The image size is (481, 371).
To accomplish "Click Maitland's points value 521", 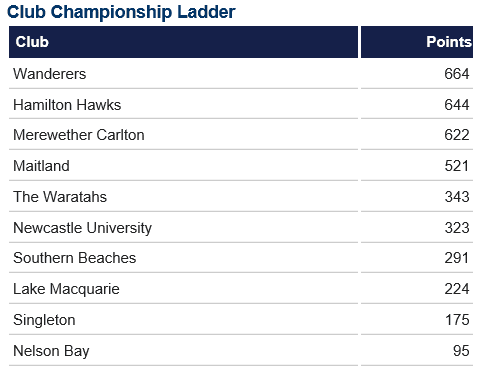I will (457, 166).
